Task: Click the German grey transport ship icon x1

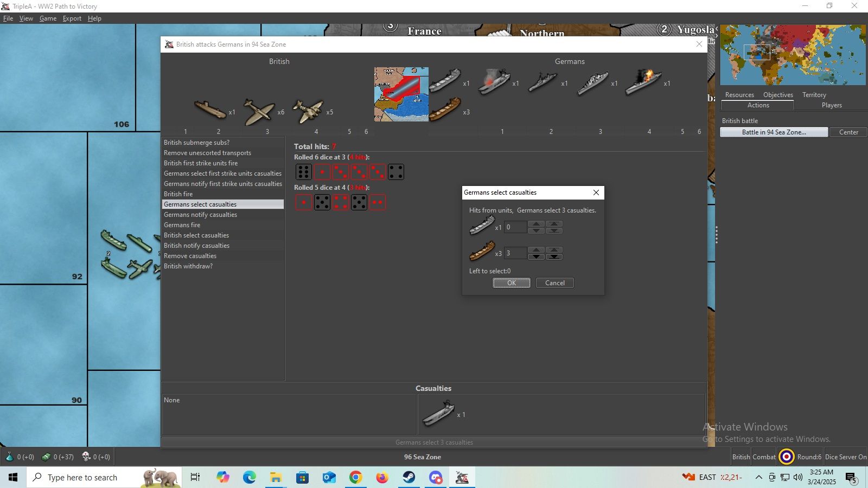Action: [x=445, y=81]
